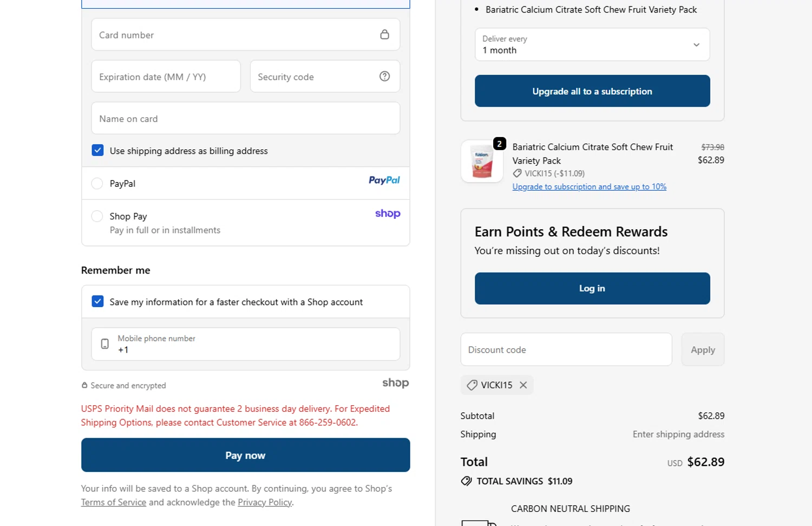Select the Shop Pay payment option
812x526 pixels.
point(97,216)
